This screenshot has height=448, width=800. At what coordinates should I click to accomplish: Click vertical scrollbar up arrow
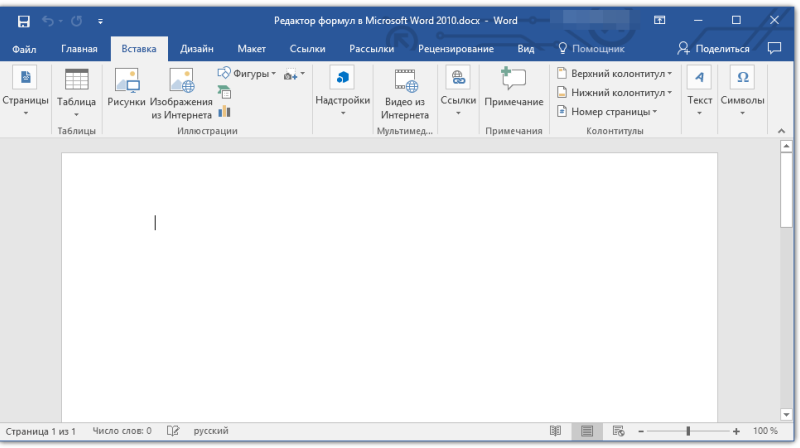click(786, 146)
